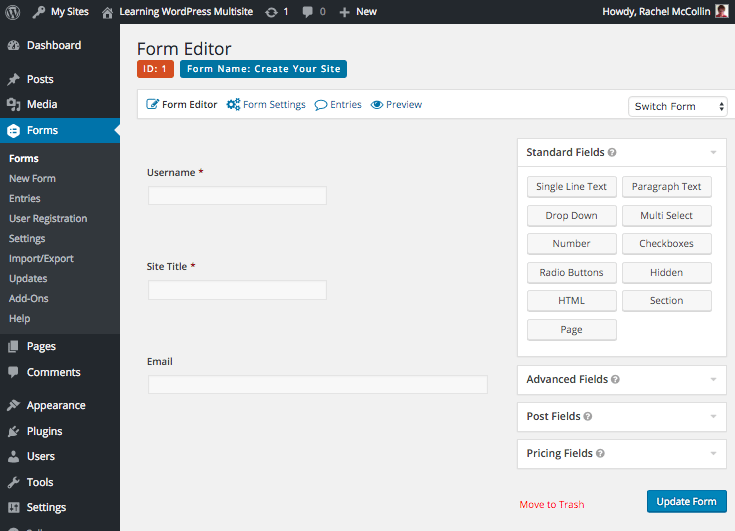The image size is (735, 531).
Task: Open the Switch Form dropdown
Action: 677,106
